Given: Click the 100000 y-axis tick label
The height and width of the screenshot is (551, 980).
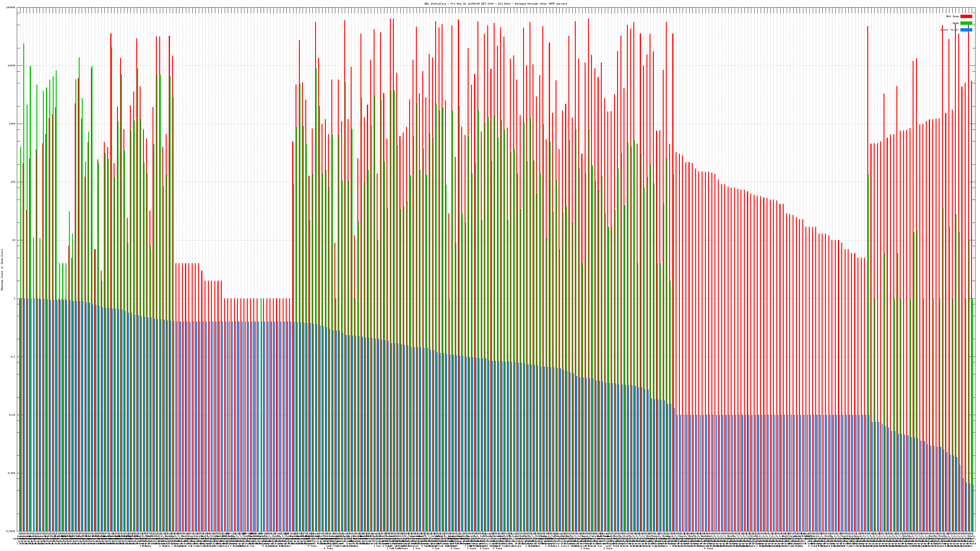Looking at the screenshot, I should click(11, 7).
